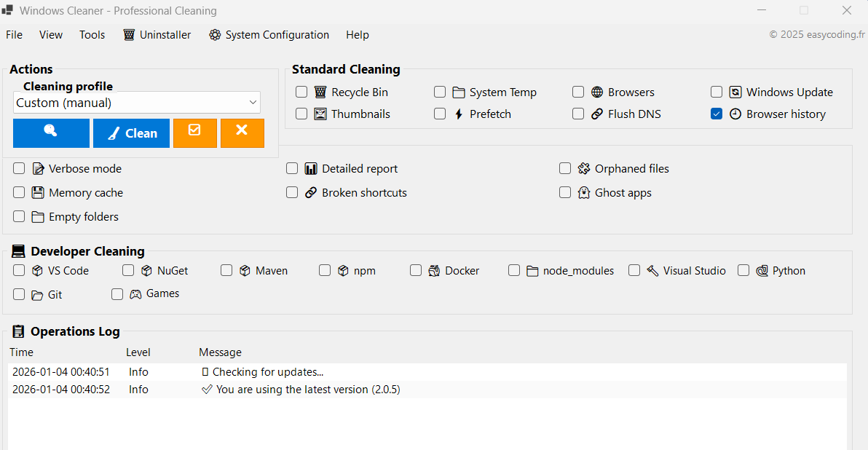Click the Git open-folder icon
The image size is (868, 450).
pos(37,295)
